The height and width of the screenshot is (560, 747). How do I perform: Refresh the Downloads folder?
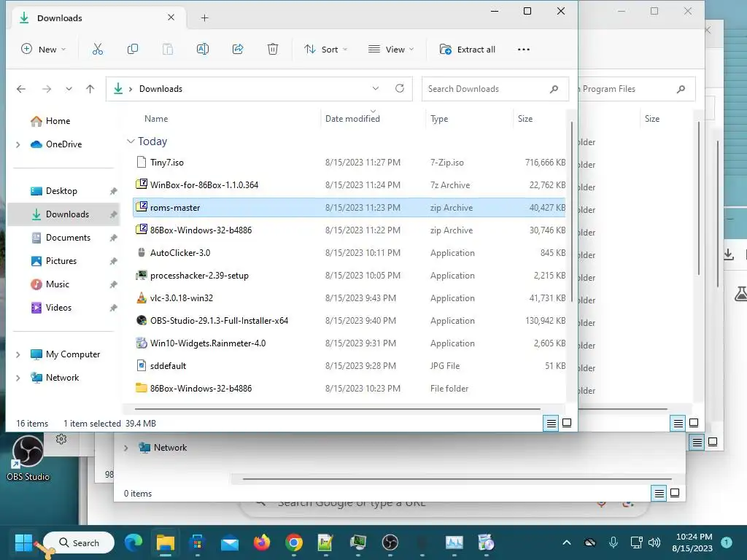click(400, 88)
